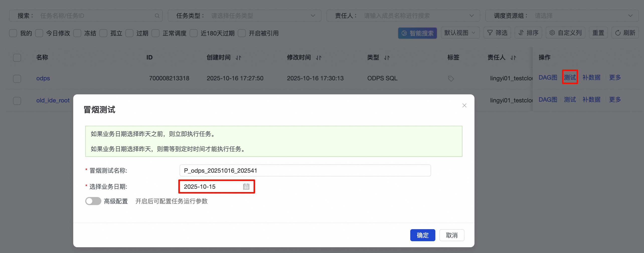This screenshot has height=253, width=644.
Task: Click the 智能搜索 button
Action: click(x=418, y=33)
